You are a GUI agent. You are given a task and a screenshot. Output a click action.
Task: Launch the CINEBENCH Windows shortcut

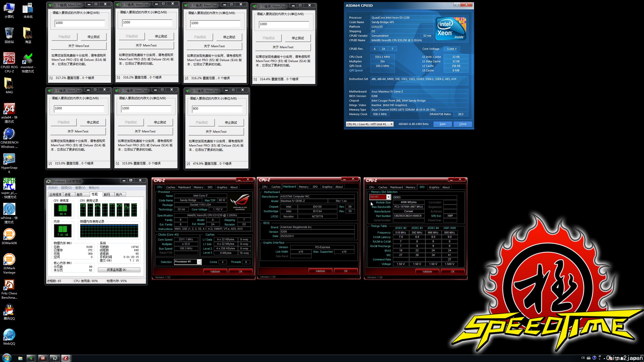click(x=9, y=138)
